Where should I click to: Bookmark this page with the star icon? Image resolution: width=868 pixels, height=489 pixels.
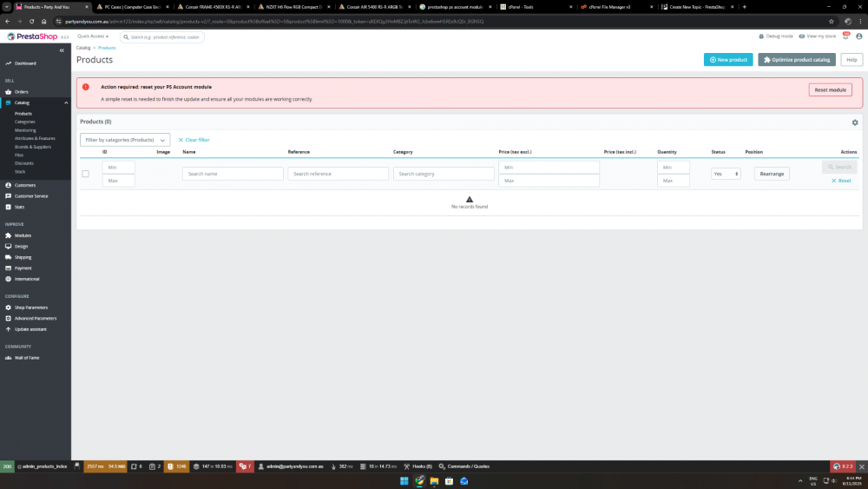(831, 22)
